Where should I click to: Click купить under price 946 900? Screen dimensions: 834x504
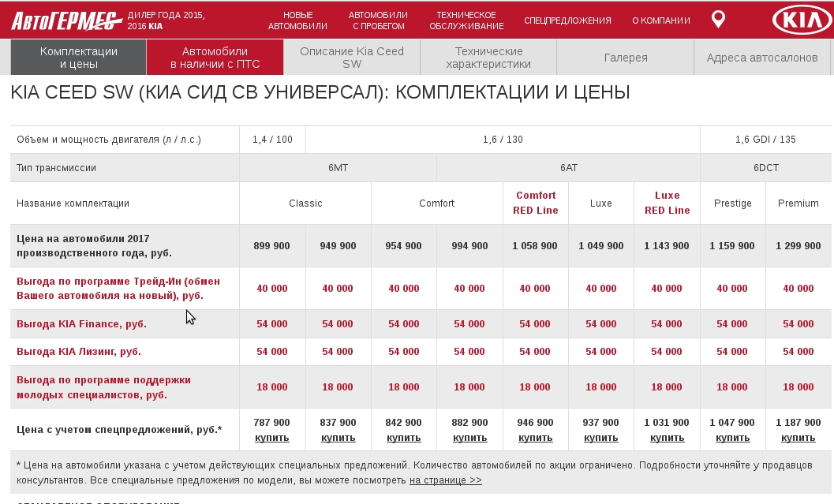pyautogui.click(x=535, y=438)
